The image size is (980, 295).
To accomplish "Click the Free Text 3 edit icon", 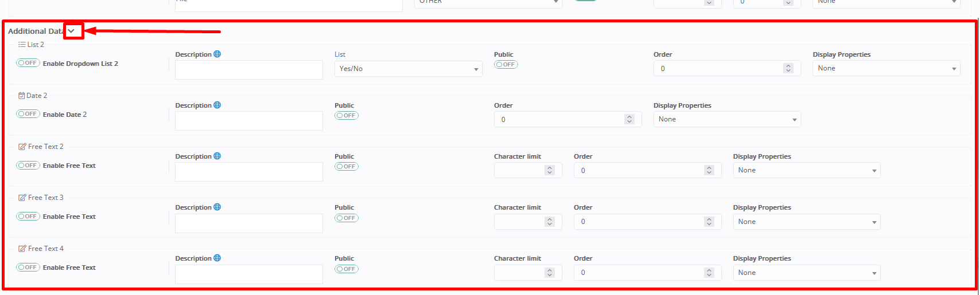I will tap(22, 198).
